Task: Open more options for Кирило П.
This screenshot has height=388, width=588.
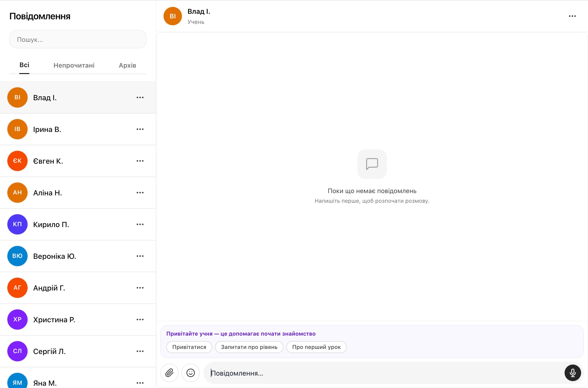Action: (140, 224)
